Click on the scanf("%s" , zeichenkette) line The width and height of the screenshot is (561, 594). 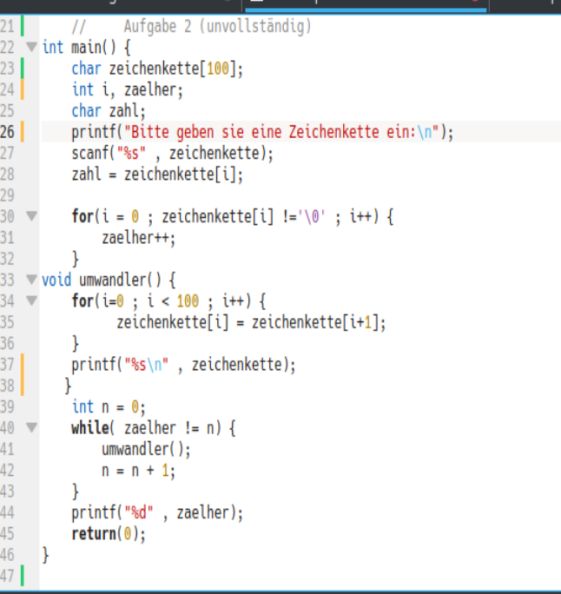click(172, 153)
